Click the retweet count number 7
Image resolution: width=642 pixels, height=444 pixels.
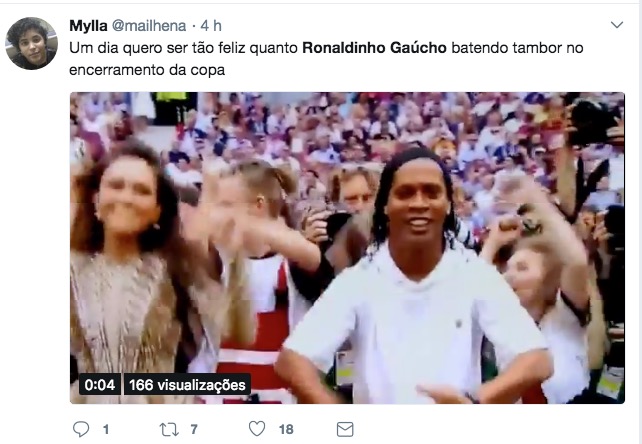coord(194,429)
